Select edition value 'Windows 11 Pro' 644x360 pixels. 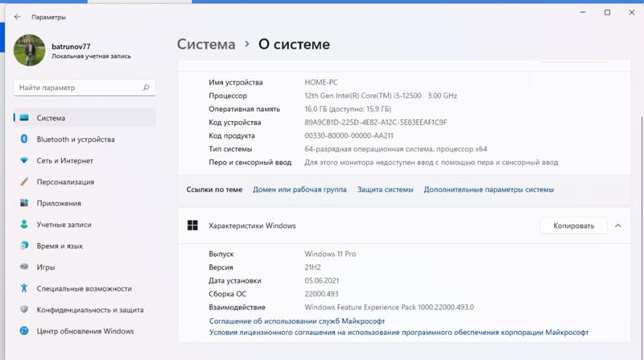(x=330, y=254)
